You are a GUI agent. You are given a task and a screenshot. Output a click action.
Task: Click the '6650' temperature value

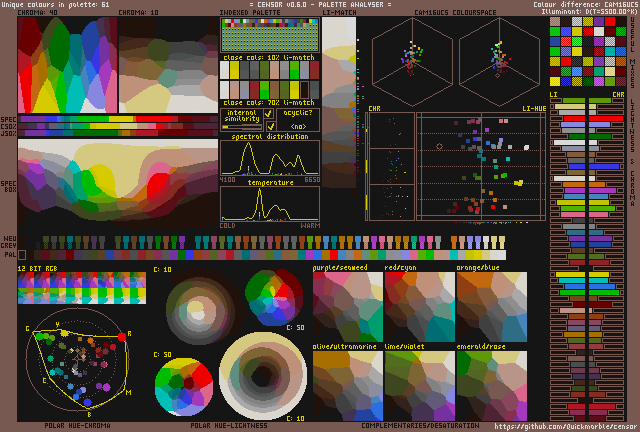coord(312,180)
